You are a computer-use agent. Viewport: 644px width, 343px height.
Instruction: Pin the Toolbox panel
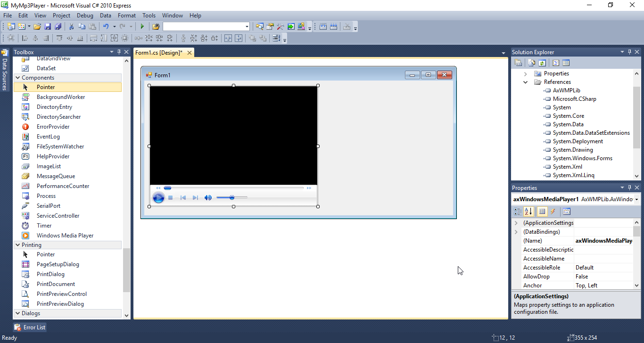tap(119, 52)
